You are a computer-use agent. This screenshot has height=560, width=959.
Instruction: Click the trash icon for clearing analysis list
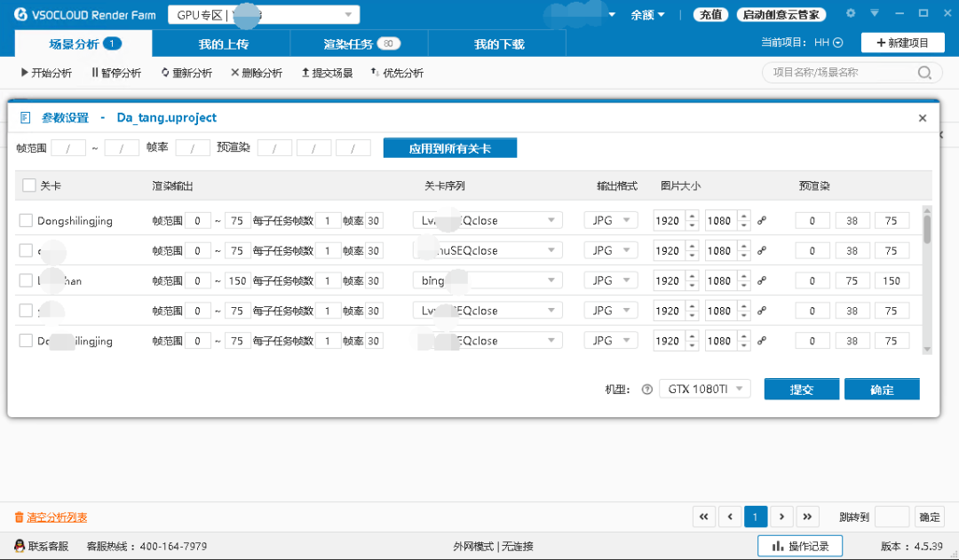tap(19, 517)
